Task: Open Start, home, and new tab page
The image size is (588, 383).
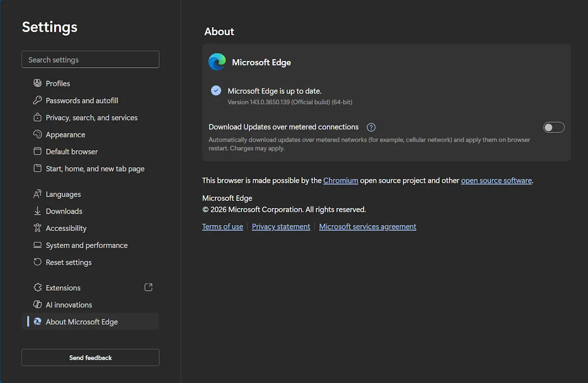Action: click(x=90, y=169)
